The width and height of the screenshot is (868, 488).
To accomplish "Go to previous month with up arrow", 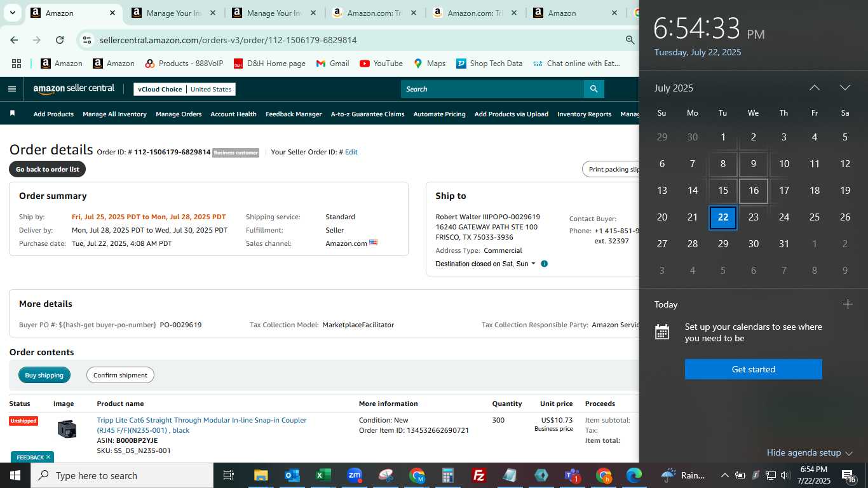I will pos(814,88).
